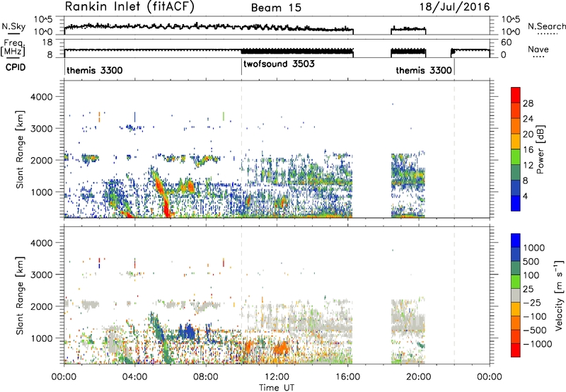The width and height of the screenshot is (566, 392).
Task: Click the "CPID" row label
Action: pyautogui.click(x=16, y=67)
